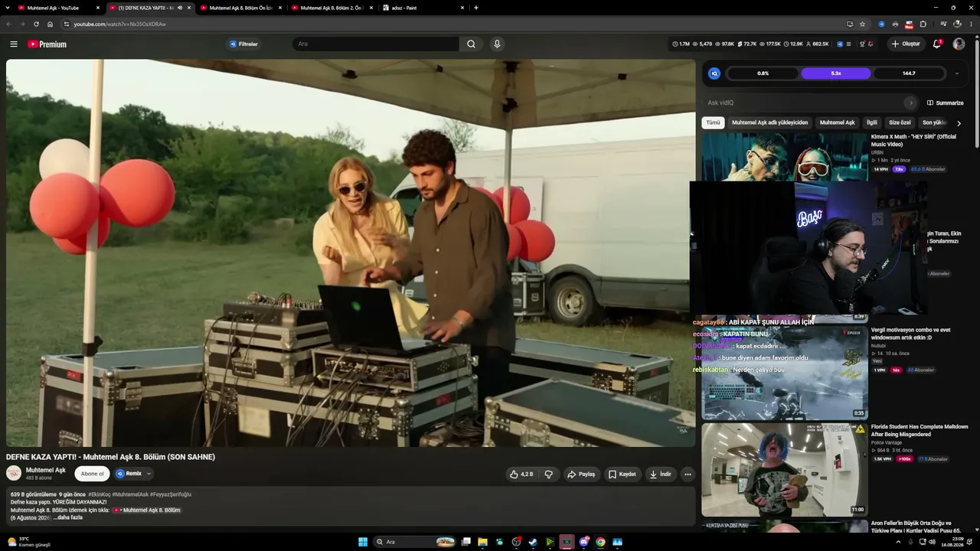Show more filter chips with right arrow
980x551 pixels.
(x=959, y=122)
